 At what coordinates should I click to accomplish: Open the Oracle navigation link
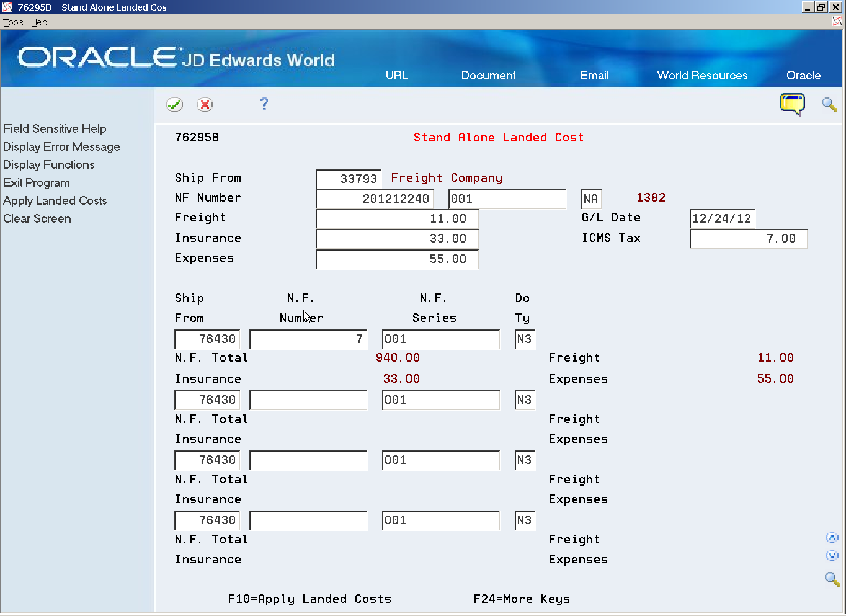pos(804,75)
